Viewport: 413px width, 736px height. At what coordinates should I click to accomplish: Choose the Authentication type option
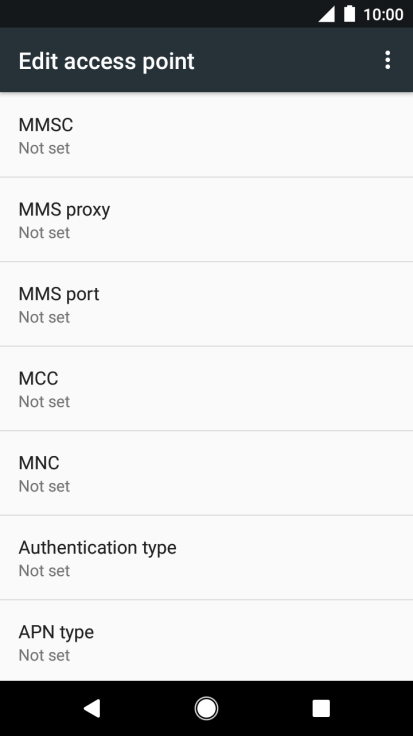point(206,558)
